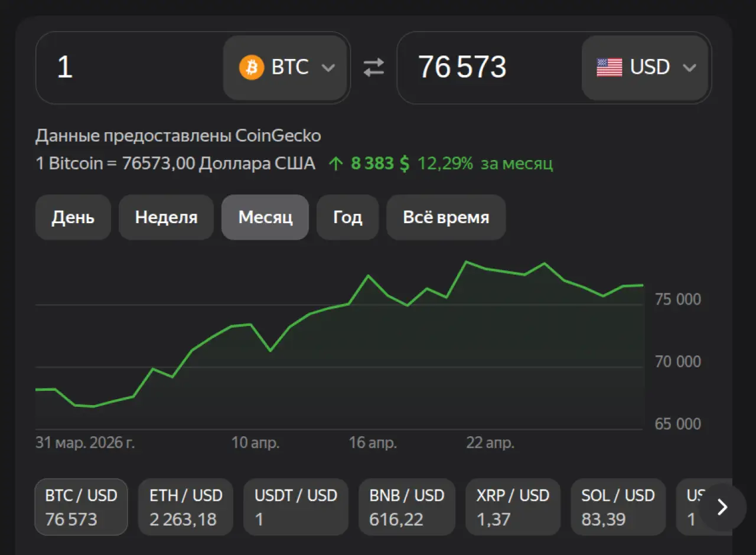Screen dimensions: 756x555
Task: Click the swap currencies arrows icon
Action: tap(373, 67)
